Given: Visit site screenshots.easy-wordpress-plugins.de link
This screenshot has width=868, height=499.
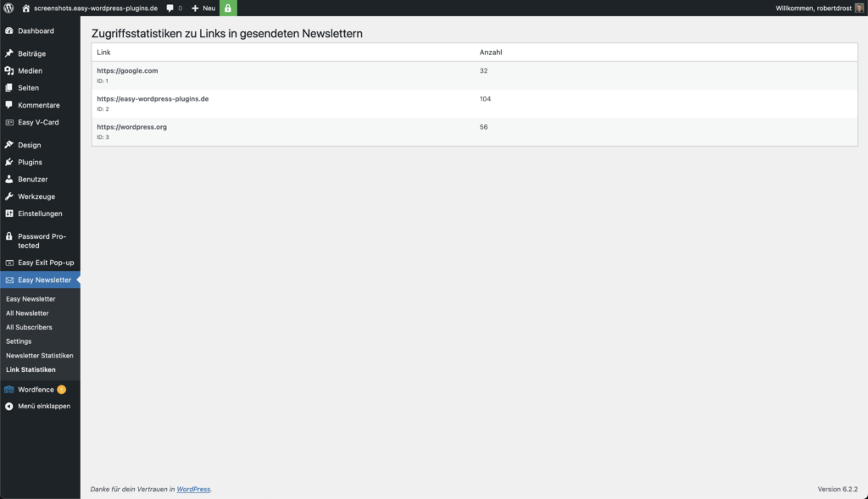Looking at the screenshot, I should [x=95, y=8].
